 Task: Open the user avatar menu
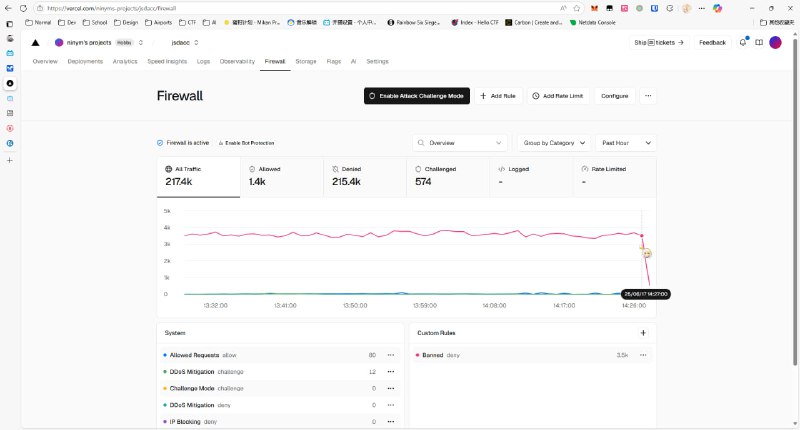tap(776, 43)
